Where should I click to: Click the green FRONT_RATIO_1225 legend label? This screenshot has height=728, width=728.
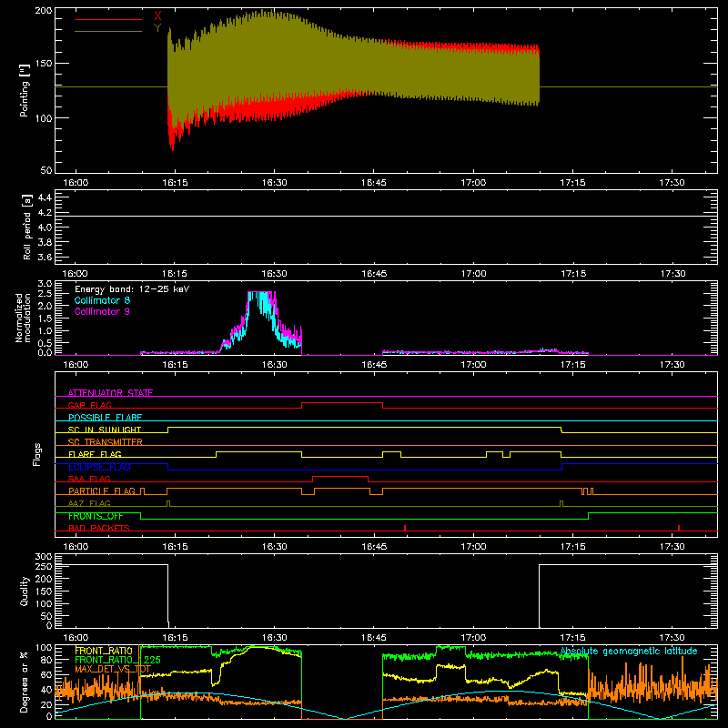[x=117, y=660]
